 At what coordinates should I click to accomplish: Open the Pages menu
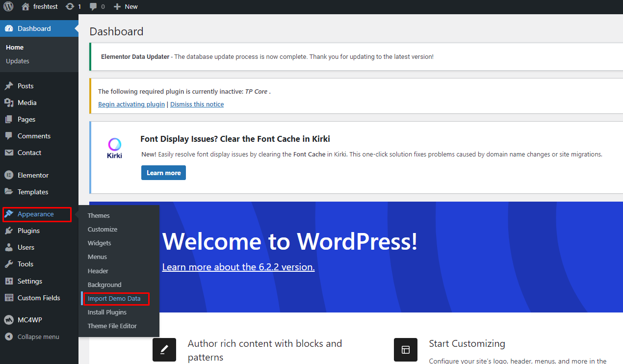(39, 119)
